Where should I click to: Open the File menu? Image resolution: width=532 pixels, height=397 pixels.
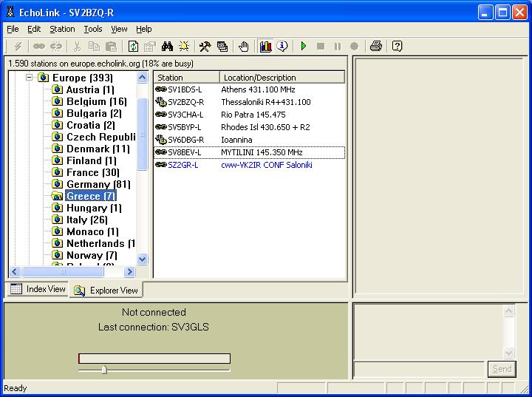pos(13,30)
